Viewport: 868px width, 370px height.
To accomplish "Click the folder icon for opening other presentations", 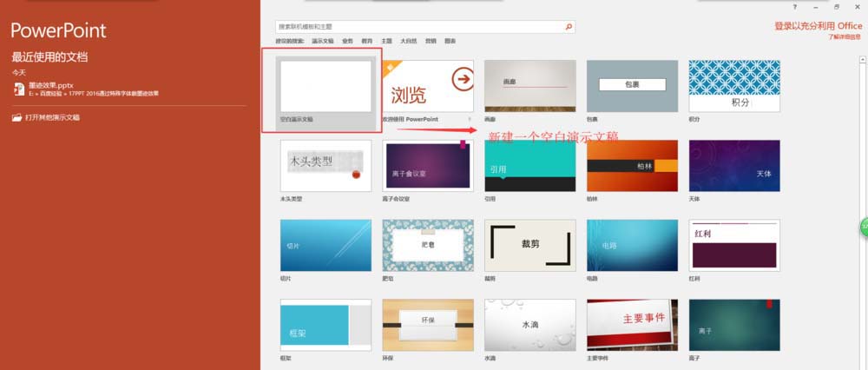I will click(17, 117).
